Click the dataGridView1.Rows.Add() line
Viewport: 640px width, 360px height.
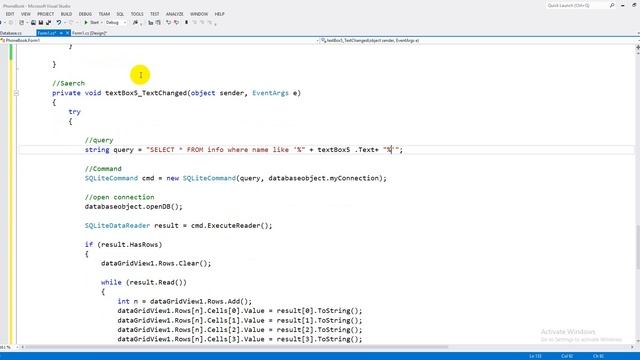184,301
